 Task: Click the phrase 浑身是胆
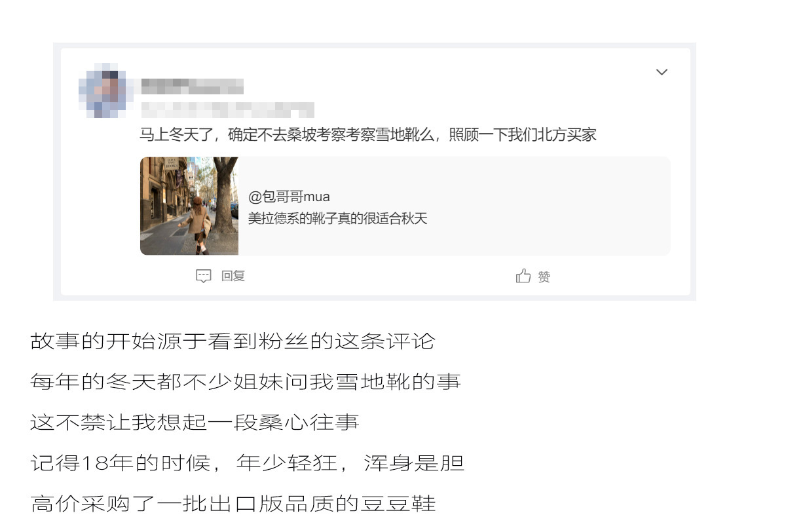tap(414, 463)
